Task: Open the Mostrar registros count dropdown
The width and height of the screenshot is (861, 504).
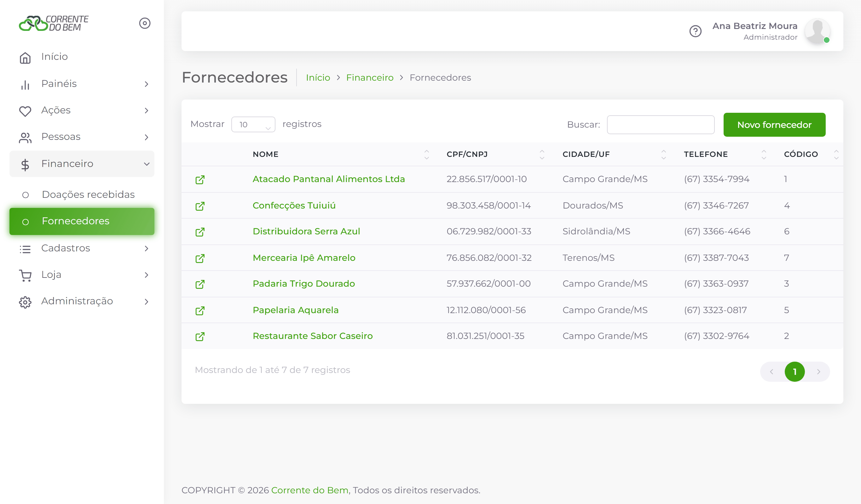Action: [x=253, y=124]
